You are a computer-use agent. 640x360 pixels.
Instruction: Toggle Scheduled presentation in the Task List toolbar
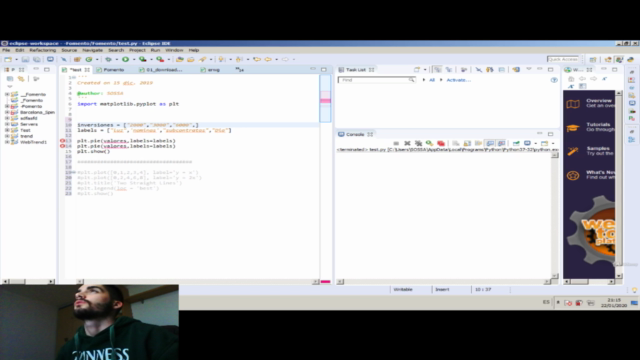pyautogui.click(x=449, y=70)
